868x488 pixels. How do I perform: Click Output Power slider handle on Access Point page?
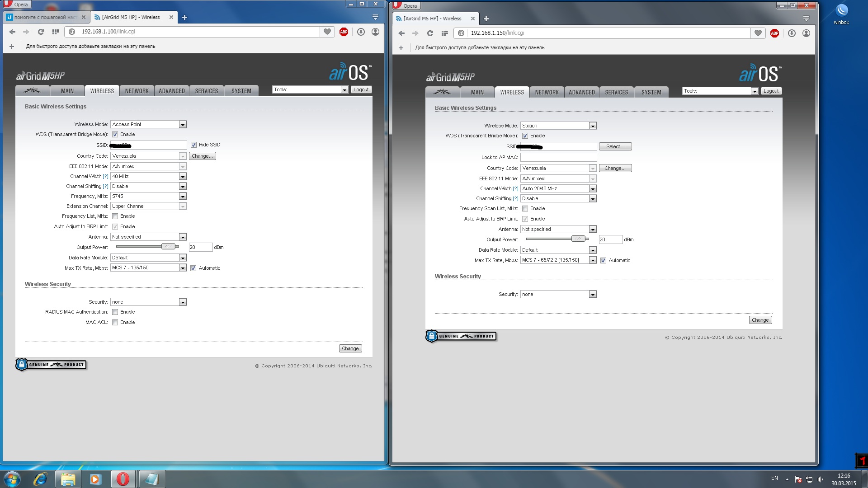[x=168, y=247]
